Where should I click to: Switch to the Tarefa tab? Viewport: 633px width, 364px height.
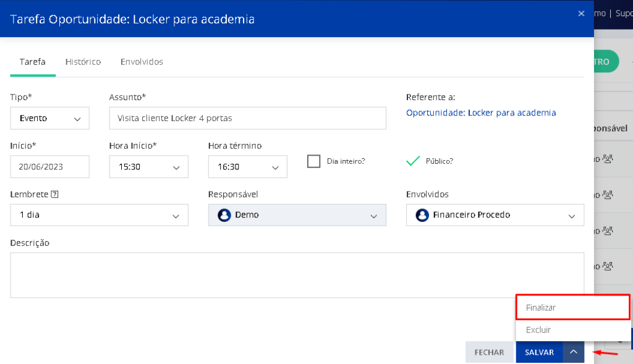(33, 62)
